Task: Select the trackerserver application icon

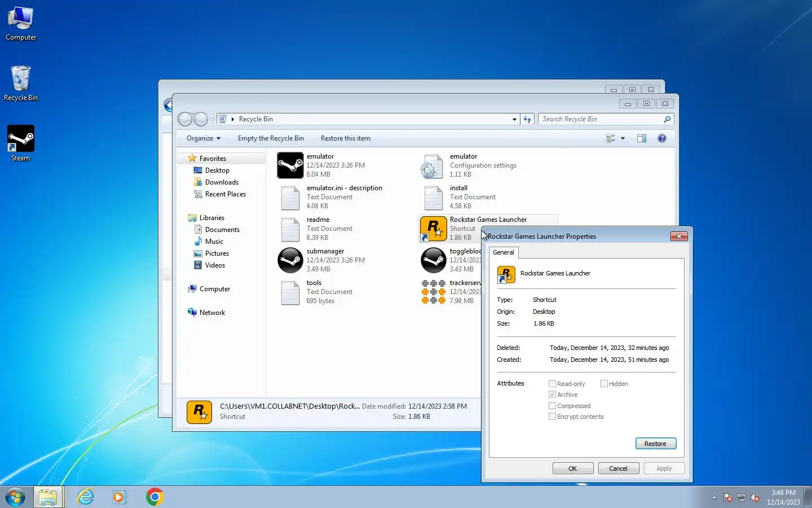Action: point(433,292)
